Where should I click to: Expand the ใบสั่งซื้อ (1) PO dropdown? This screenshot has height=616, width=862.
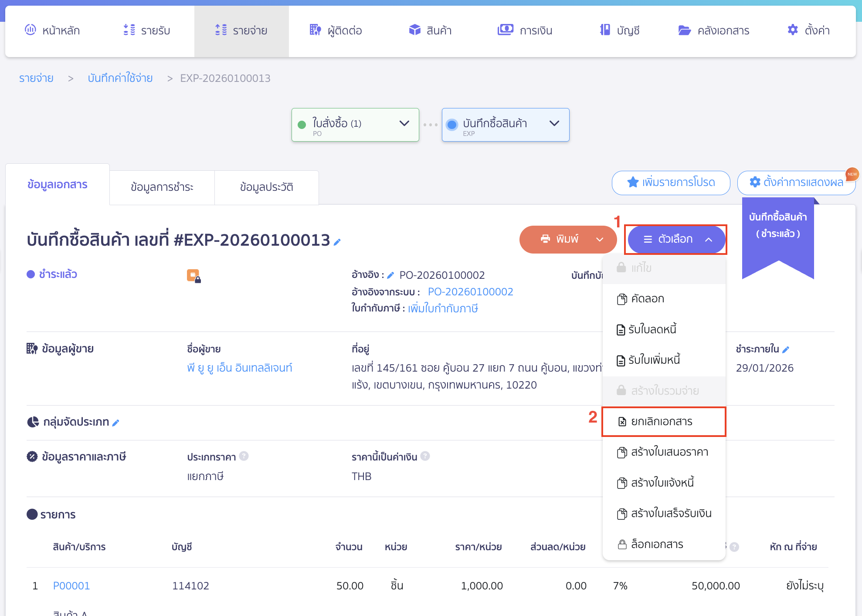(x=404, y=124)
